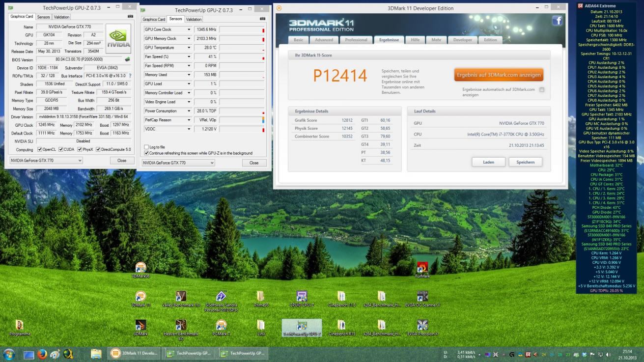This screenshot has width=644, height=362.
Task: Toggle the CUDA checkbox in GPU-Z
Action: click(61, 149)
